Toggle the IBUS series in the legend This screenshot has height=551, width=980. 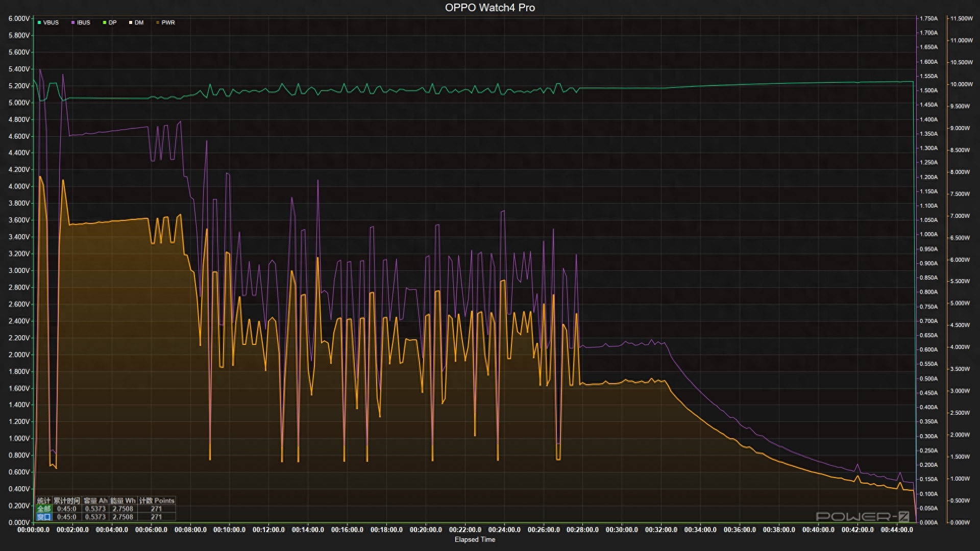point(81,22)
